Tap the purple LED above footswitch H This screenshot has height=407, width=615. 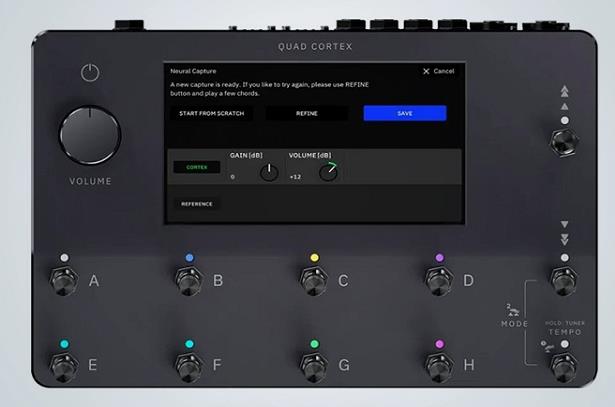tap(440, 344)
